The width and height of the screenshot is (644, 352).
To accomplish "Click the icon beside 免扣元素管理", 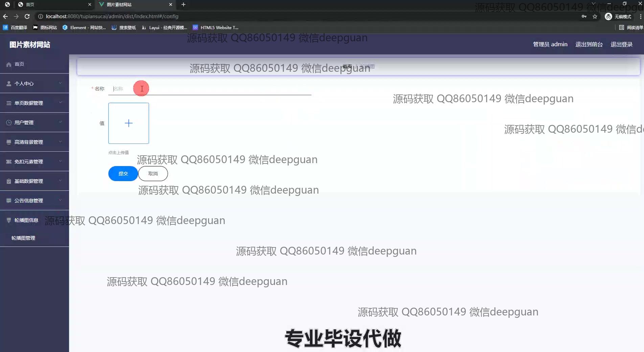I will point(9,162).
